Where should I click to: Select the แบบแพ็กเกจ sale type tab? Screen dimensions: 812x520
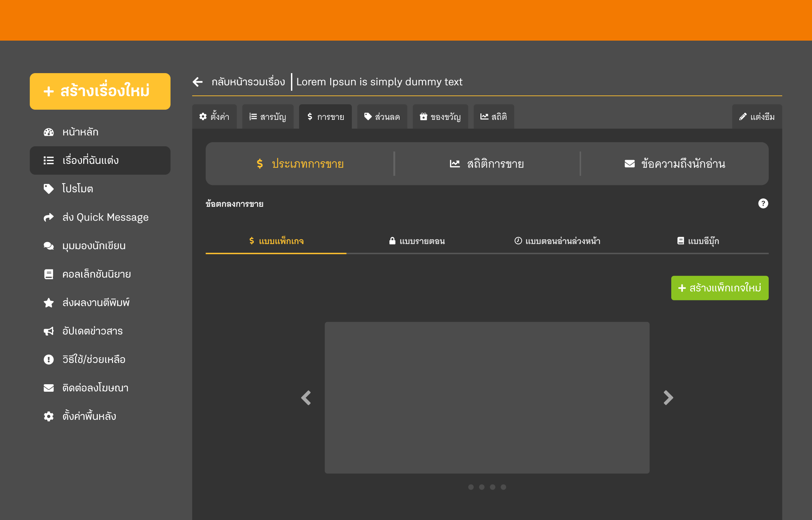[276, 241]
